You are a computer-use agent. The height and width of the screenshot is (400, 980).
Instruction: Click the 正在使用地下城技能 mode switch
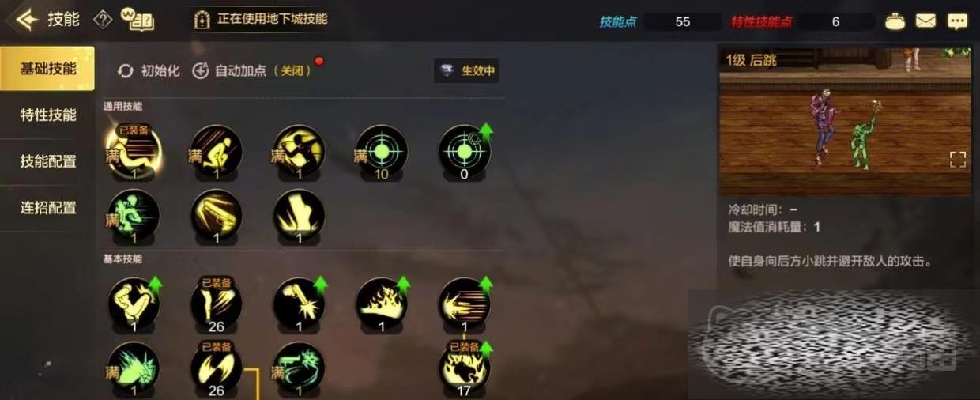click(261, 19)
